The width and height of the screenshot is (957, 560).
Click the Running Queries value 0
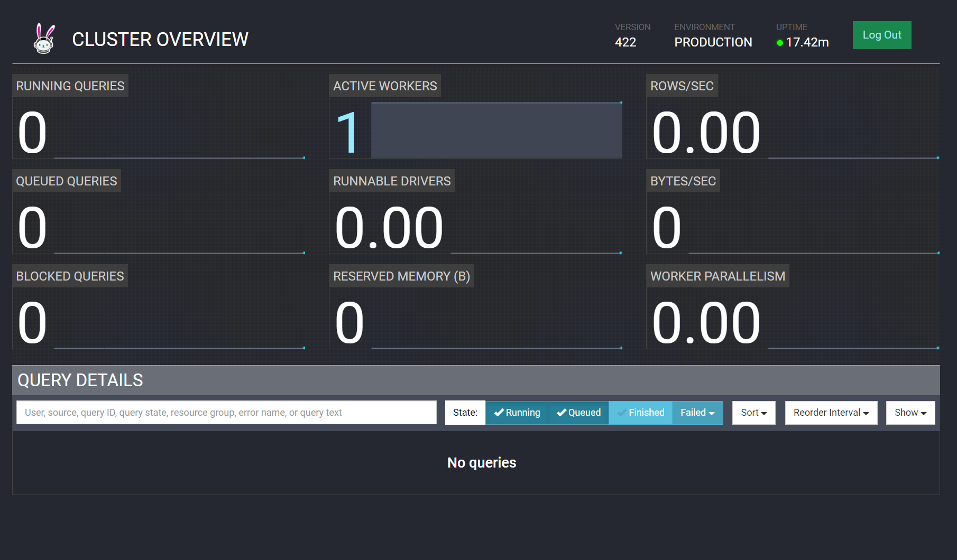(x=32, y=133)
